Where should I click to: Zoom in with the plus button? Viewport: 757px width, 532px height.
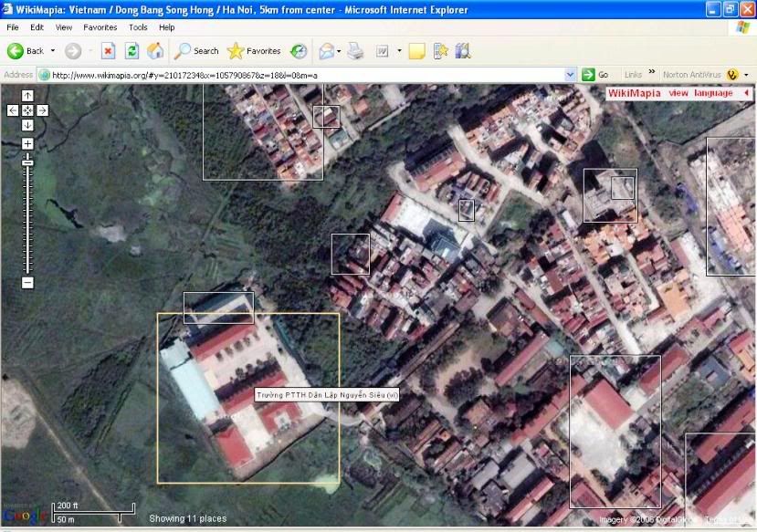click(x=27, y=144)
